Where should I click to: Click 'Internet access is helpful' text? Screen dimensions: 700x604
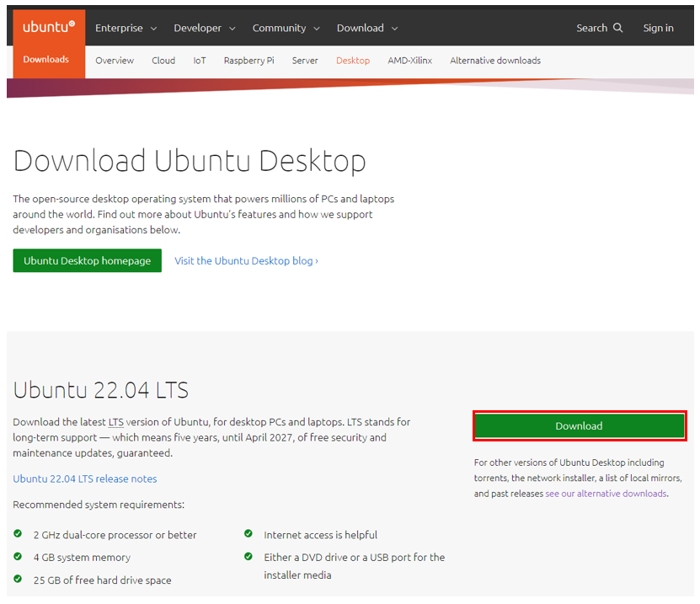[x=320, y=535]
